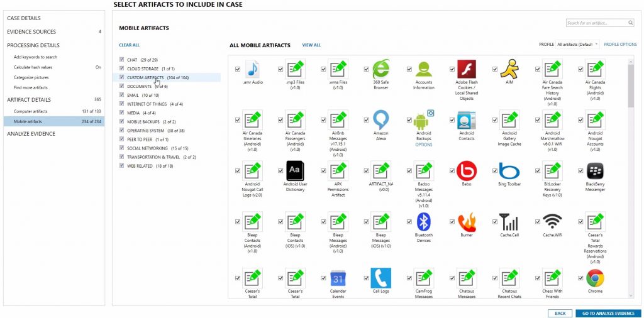Click OPTIONS under Android Backups
Image resolution: width=644 pixels, height=318 pixels.
click(x=424, y=145)
